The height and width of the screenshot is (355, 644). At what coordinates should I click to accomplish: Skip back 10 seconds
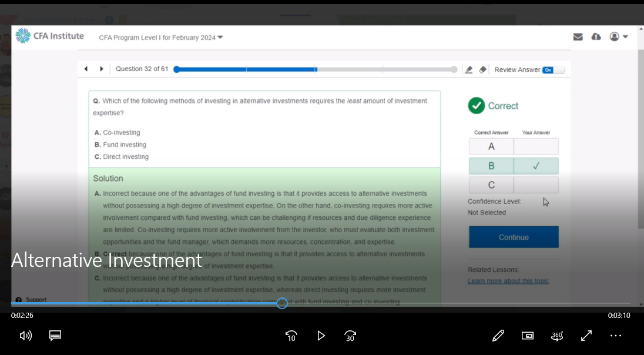(291, 336)
